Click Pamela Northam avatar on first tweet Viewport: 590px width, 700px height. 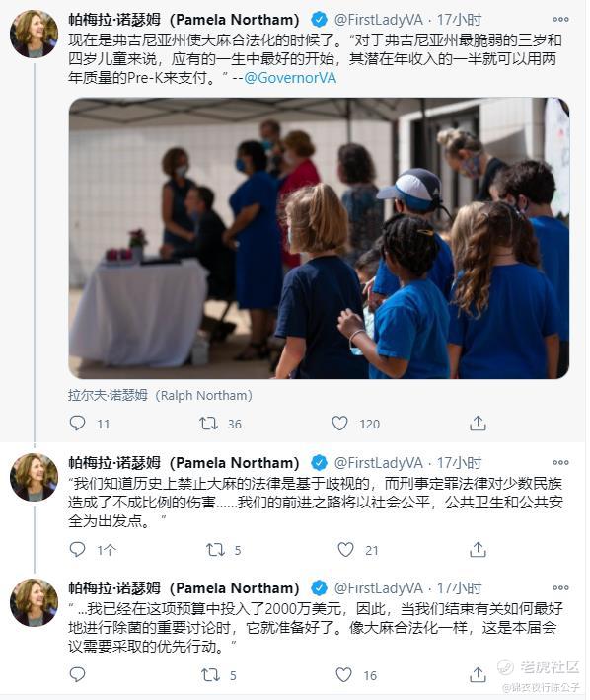pos(34,34)
